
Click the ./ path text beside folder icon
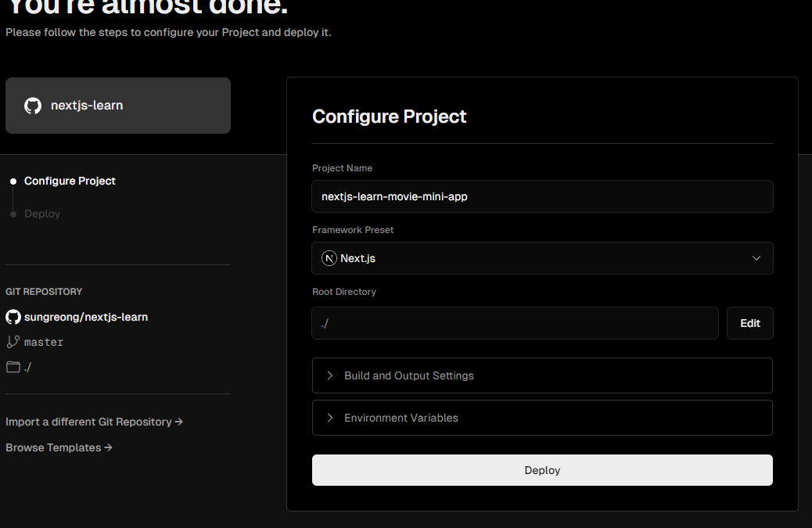pos(27,367)
